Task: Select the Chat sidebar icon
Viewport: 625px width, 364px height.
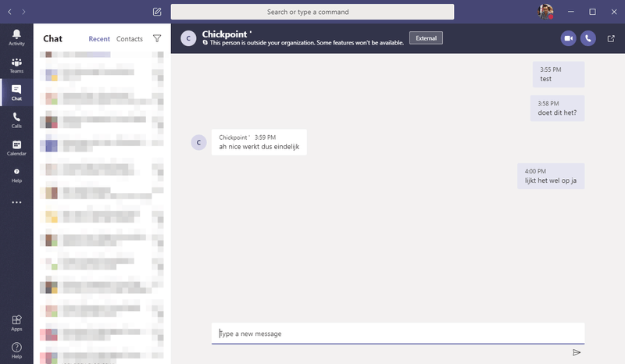Action: point(16,92)
